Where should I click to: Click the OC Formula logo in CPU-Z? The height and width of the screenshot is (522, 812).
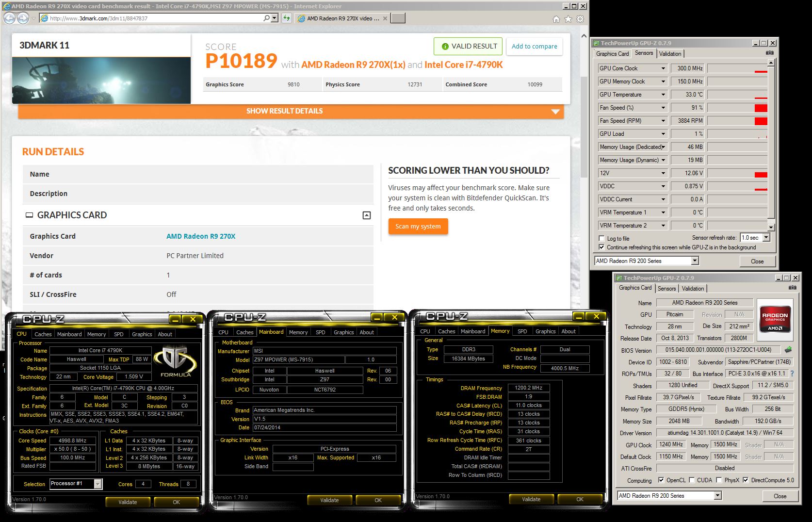click(x=175, y=361)
